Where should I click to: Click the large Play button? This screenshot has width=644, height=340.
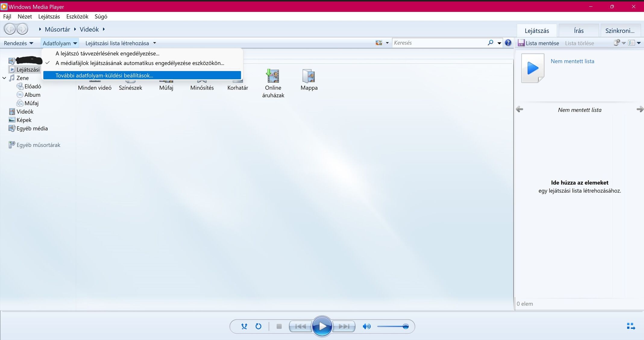point(322,326)
